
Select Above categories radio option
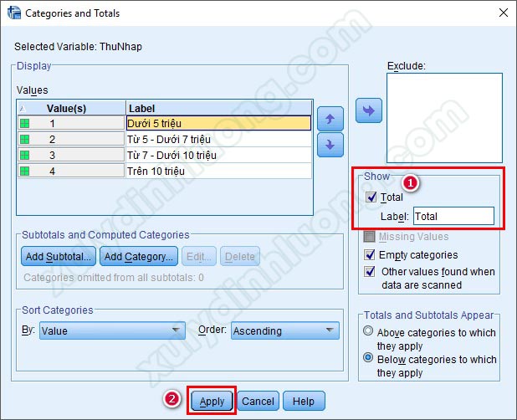(x=368, y=331)
